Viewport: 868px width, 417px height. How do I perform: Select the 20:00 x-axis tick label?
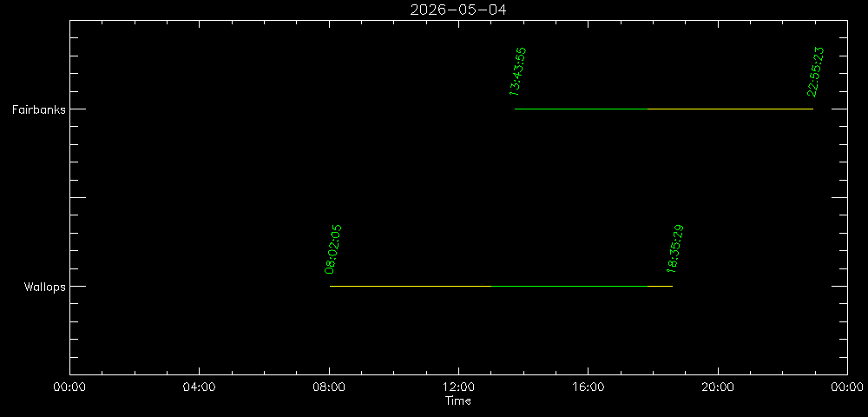click(718, 388)
